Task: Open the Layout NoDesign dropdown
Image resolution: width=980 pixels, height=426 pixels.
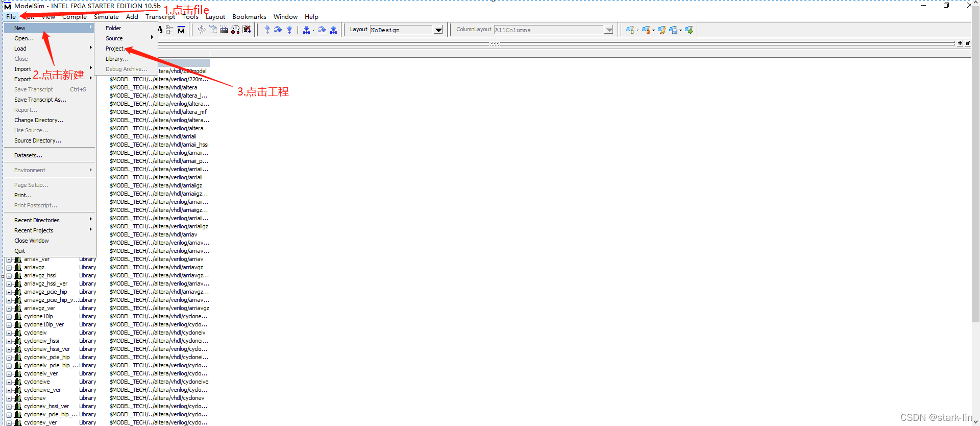Action: [x=438, y=30]
